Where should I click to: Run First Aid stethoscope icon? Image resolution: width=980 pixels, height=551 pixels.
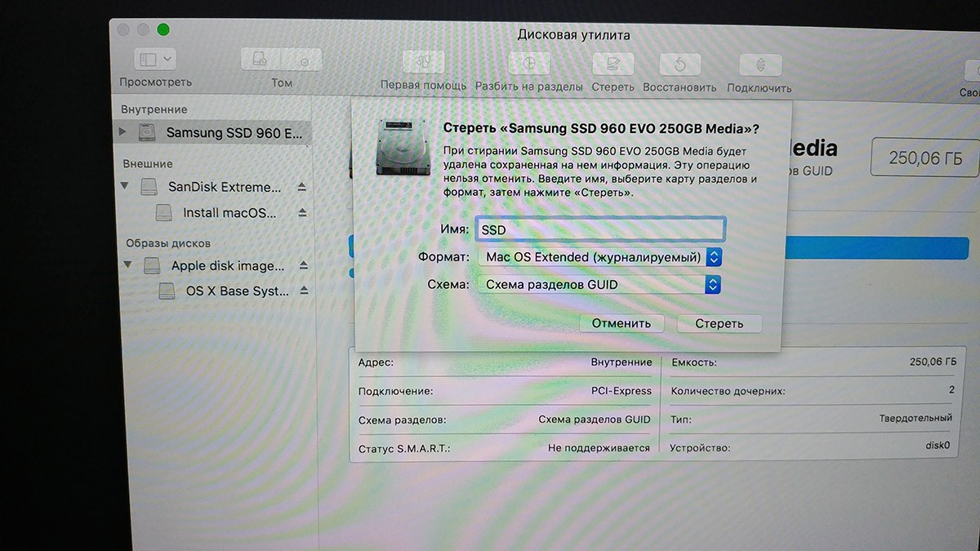[x=423, y=62]
